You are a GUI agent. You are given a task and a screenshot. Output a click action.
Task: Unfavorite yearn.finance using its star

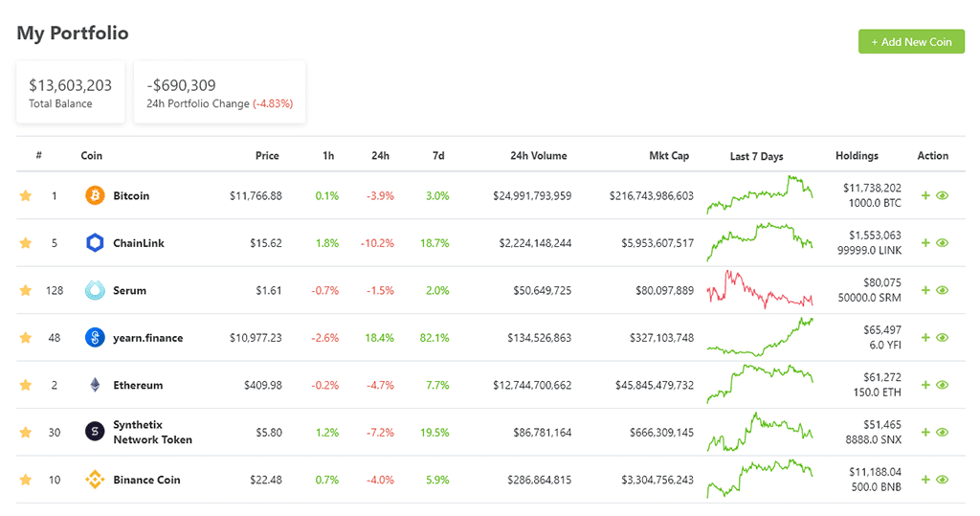pyautogui.click(x=26, y=338)
